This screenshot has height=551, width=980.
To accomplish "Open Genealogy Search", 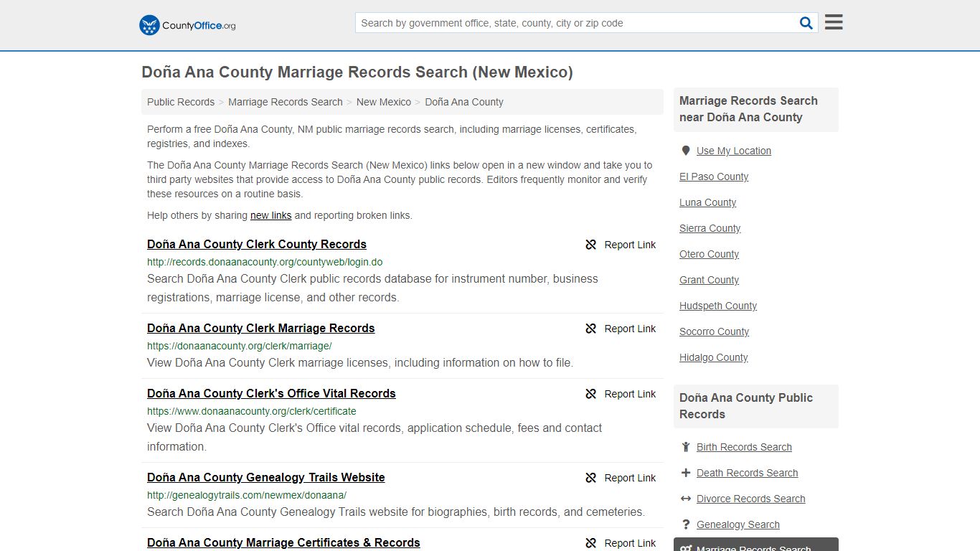I will coord(738,524).
